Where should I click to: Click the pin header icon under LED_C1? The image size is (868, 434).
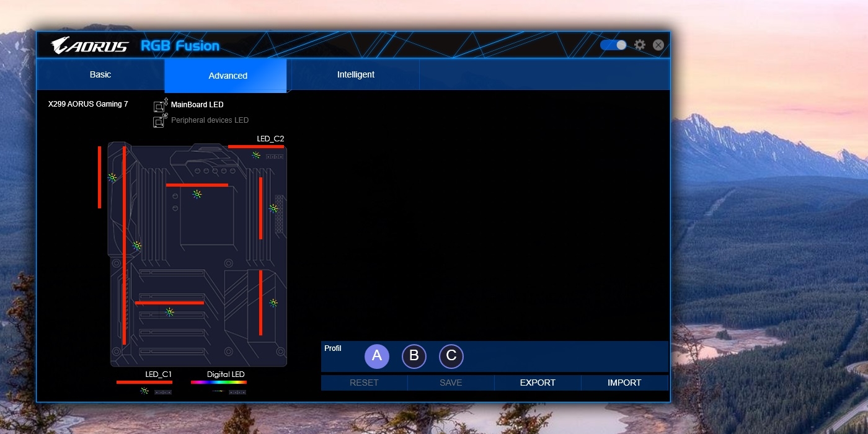tap(163, 392)
